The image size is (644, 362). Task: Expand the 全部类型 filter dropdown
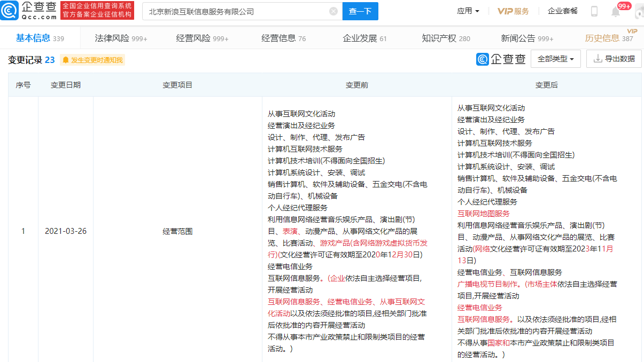[x=555, y=59]
